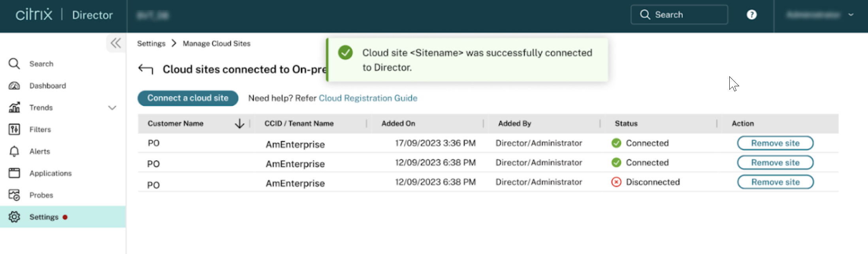This screenshot has width=868, height=254.
Task: Click the help question mark icon
Action: click(751, 15)
